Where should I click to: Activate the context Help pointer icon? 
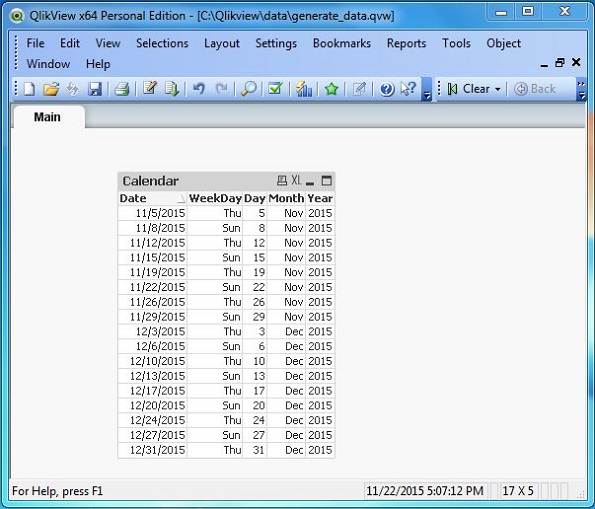(x=409, y=89)
